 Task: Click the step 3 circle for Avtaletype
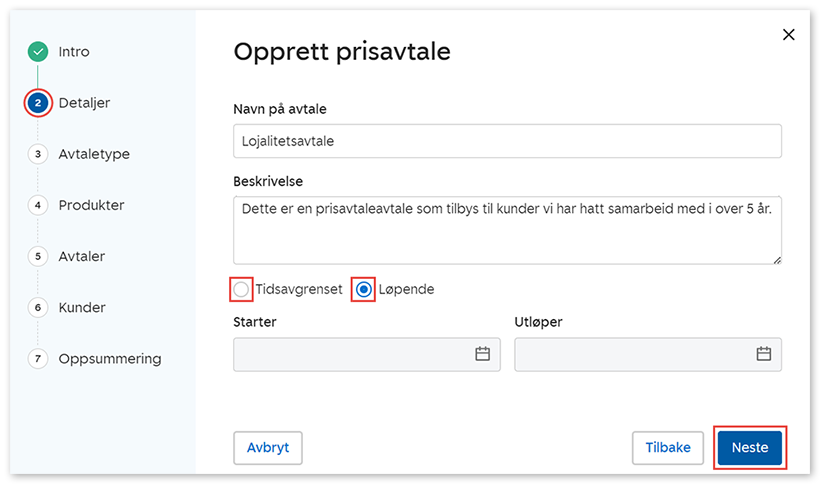38,154
